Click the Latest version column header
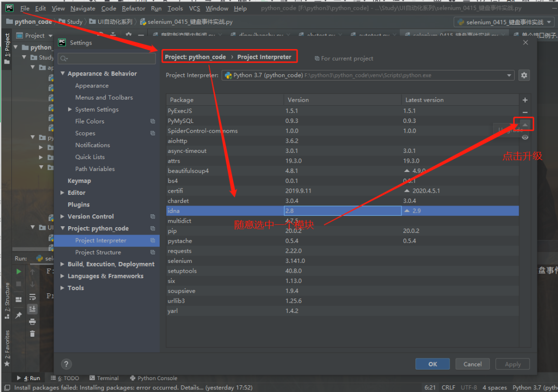The image size is (558, 392). 460,100
